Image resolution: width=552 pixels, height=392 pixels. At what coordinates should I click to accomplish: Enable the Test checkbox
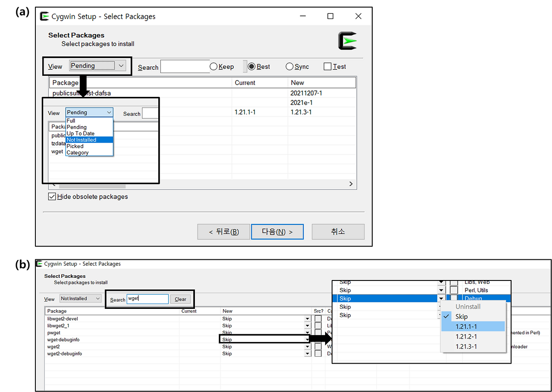click(326, 66)
